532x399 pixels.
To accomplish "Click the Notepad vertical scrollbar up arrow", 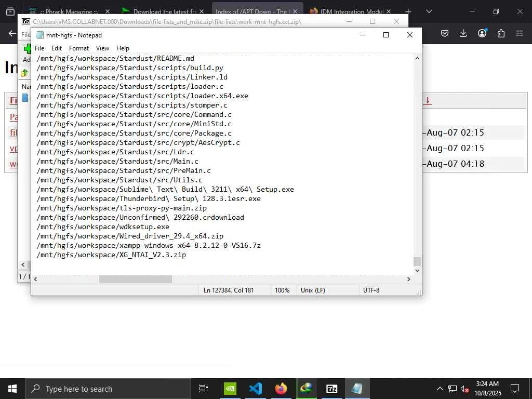I will [x=417, y=58].
